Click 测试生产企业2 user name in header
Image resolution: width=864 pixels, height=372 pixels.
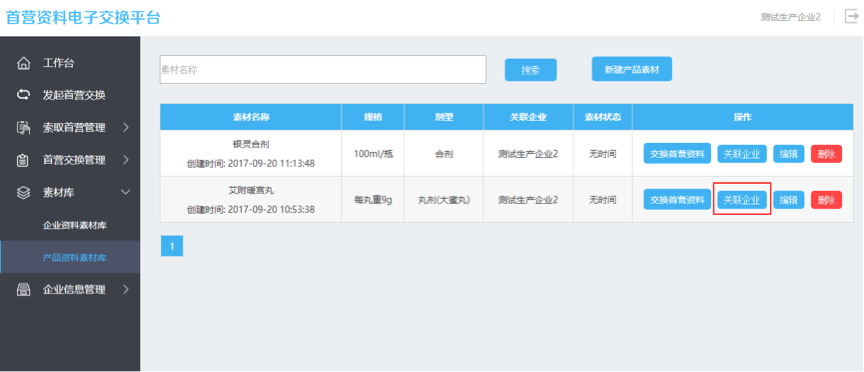point(790,17)
